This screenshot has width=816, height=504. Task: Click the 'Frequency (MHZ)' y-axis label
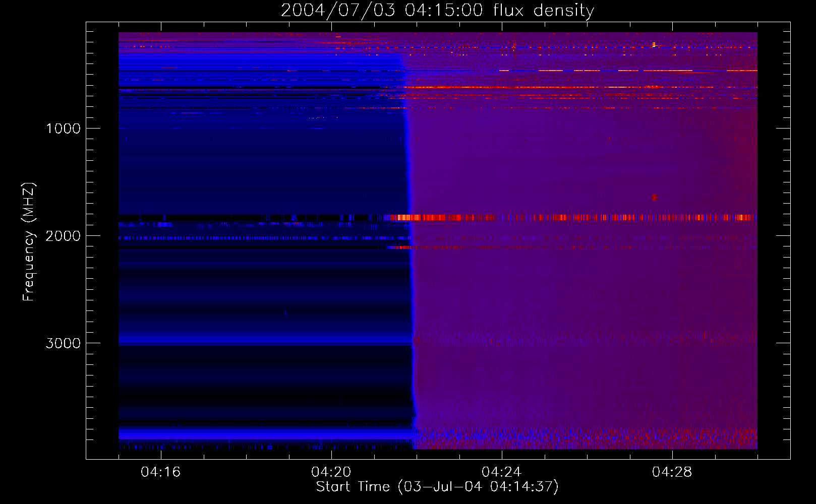point(29,242)
